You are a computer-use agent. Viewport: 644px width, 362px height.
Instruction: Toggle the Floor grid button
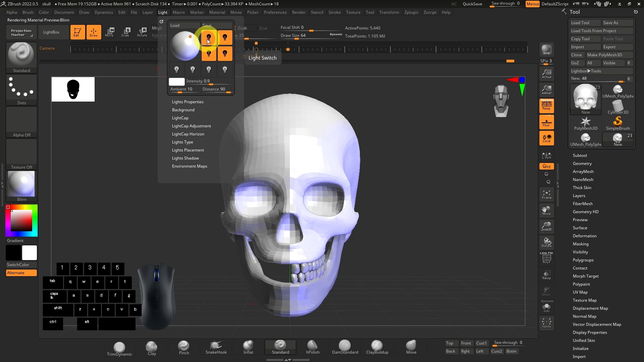pos(546,122)
